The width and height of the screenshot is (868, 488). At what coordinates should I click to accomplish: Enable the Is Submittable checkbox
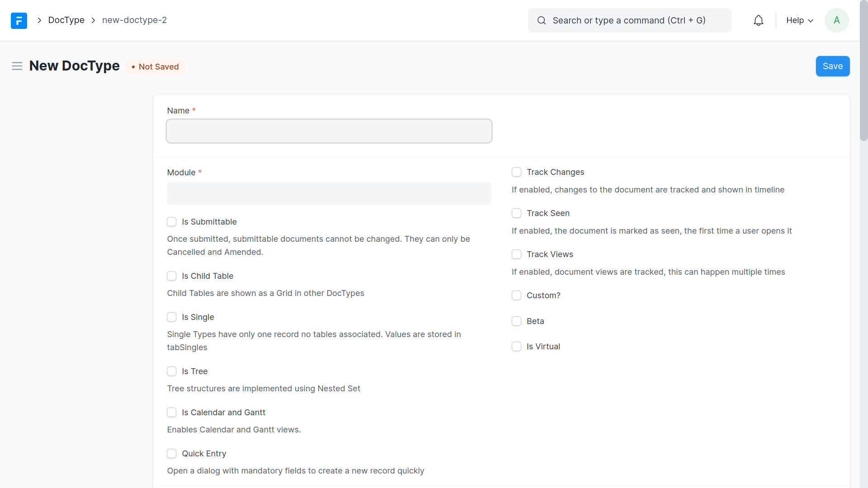(x=172, y=222)
